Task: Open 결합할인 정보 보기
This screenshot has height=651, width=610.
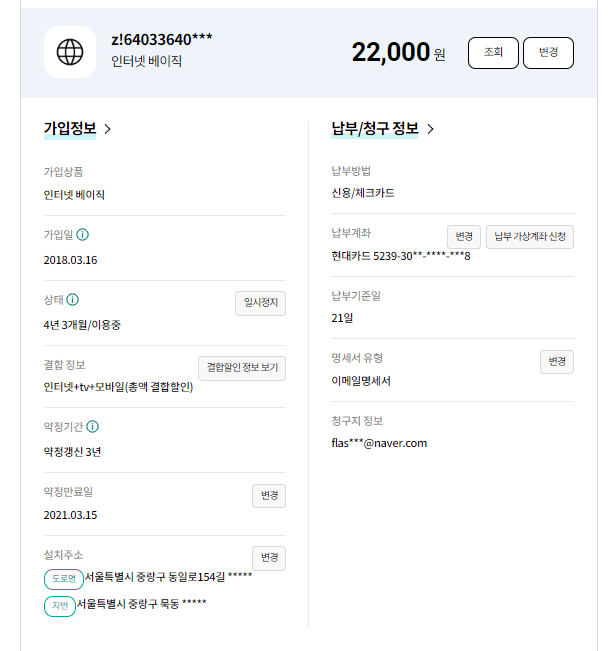Action: (x=242, y=368)
